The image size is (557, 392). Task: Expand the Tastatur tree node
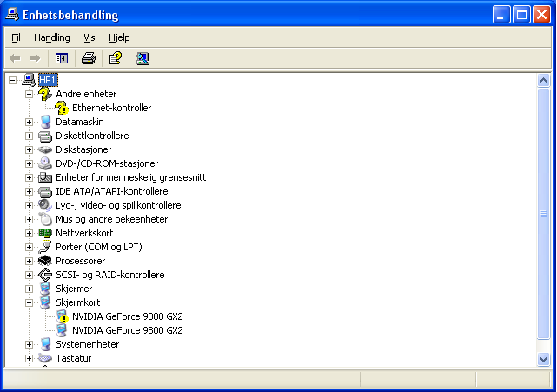click(x=29, y=358)
